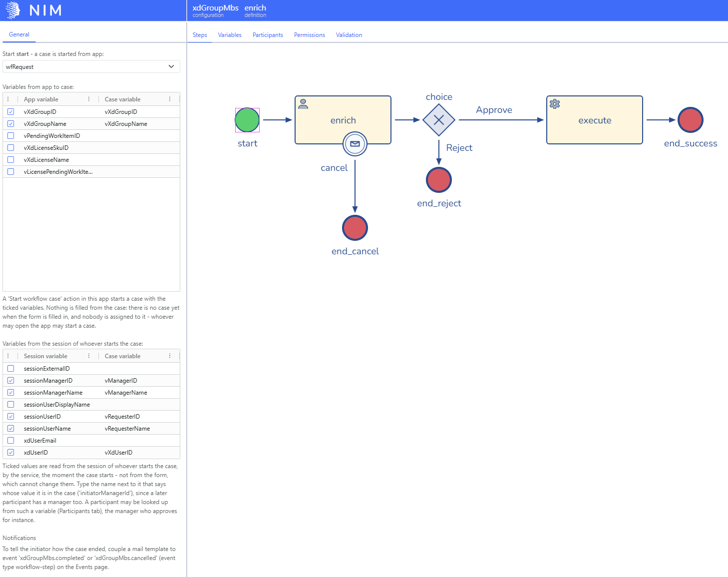Open Case variable column menu in app variables table

170,99
